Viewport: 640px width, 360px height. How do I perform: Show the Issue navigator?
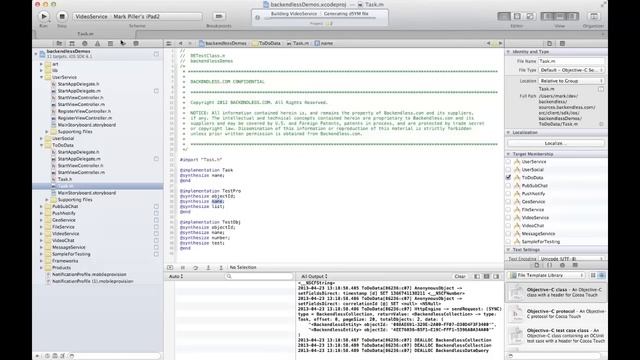tap(97, 43)
